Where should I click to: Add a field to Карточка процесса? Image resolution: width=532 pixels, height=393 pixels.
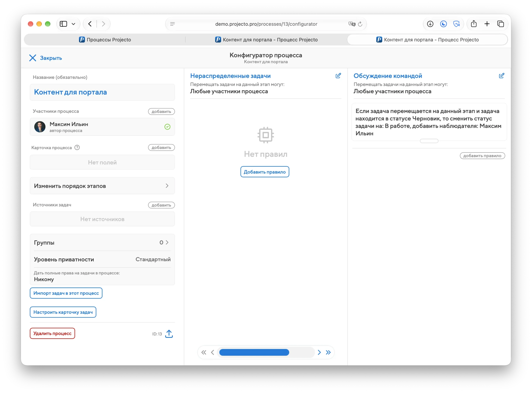click(161, 147)
